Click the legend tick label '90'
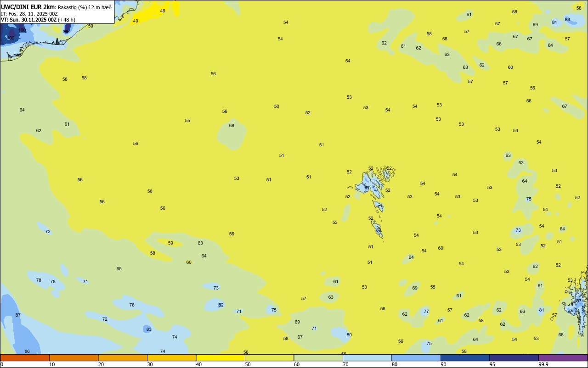This screenshot has height=368, width=588. coord(443,364)
